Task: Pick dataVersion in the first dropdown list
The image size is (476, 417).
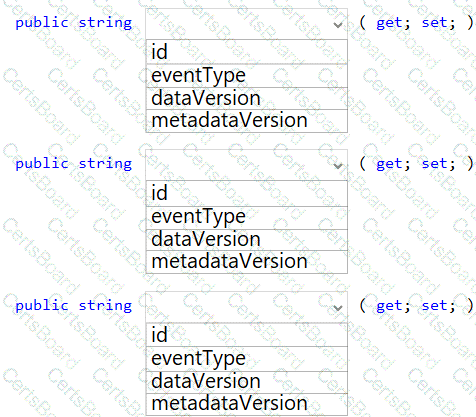Action: pos(247,98)
